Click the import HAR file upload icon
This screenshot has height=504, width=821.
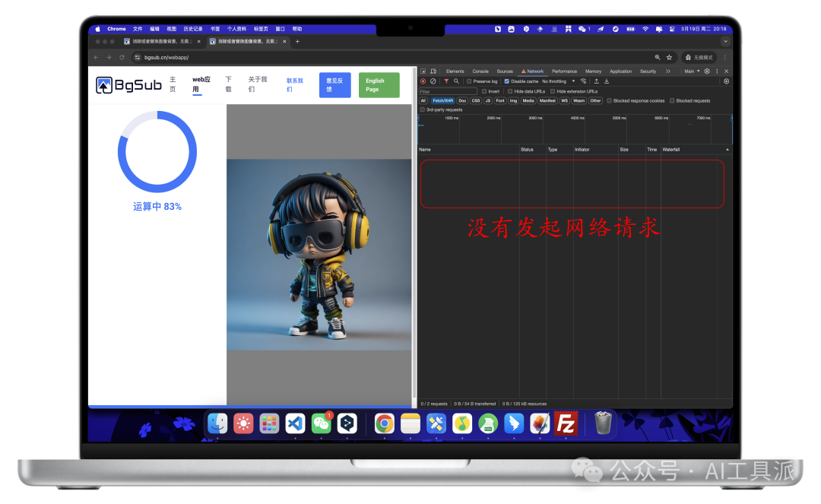coord(596,81)
